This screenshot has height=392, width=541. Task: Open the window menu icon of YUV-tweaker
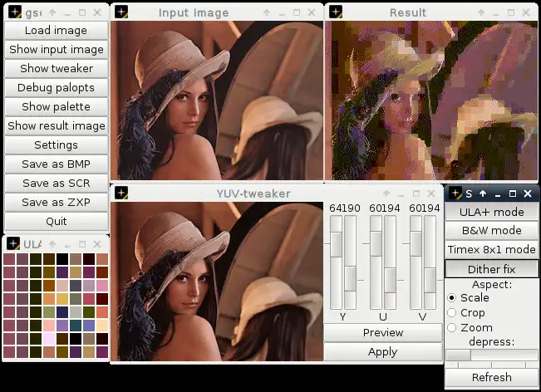coord(121,193)
